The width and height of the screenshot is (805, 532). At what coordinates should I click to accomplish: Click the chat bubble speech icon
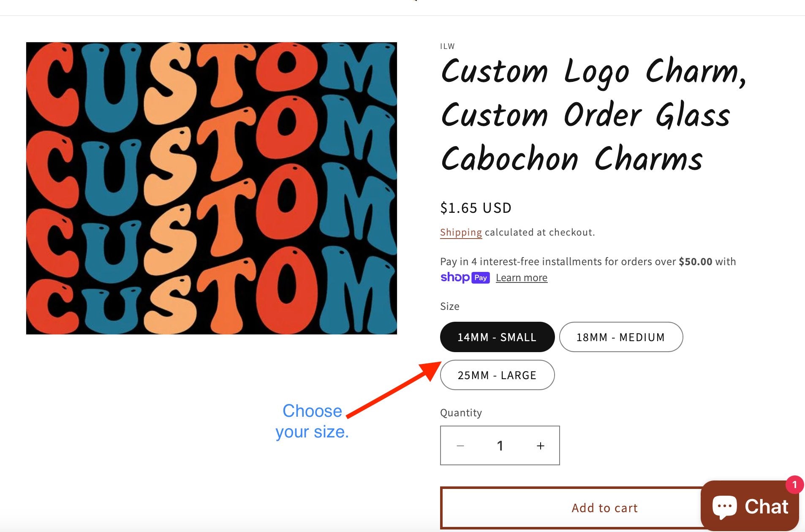[725, 506]
